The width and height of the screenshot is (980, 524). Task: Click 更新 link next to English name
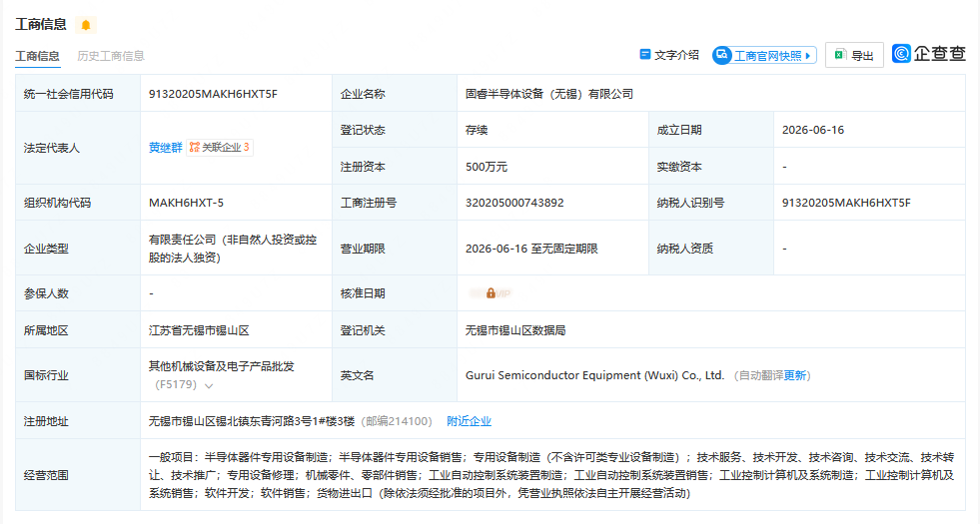[794, 375]
